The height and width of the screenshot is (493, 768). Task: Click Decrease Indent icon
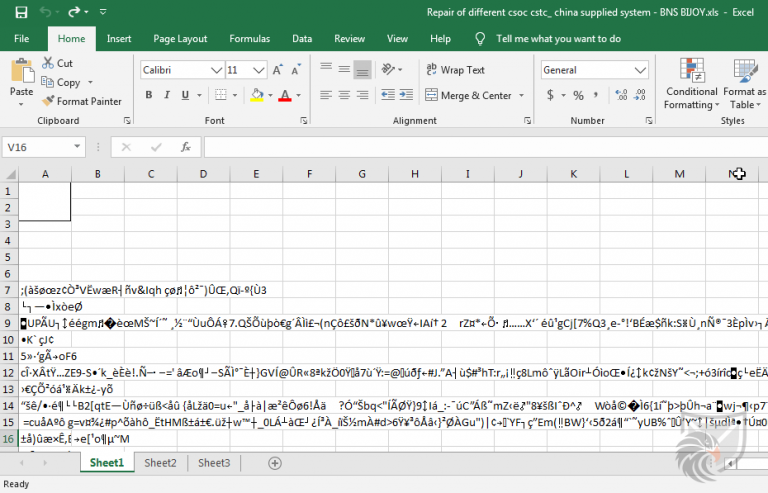[x=388, y=95]
